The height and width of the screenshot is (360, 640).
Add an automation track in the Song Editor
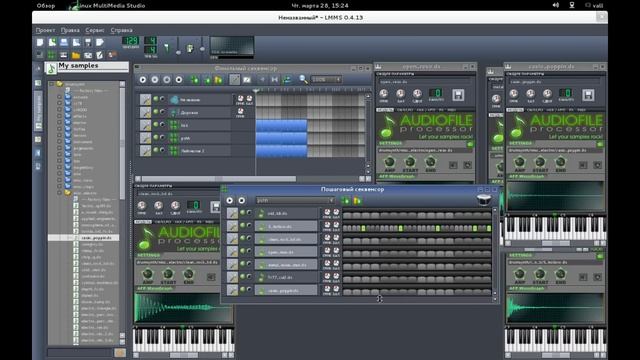tap(218, 80)
